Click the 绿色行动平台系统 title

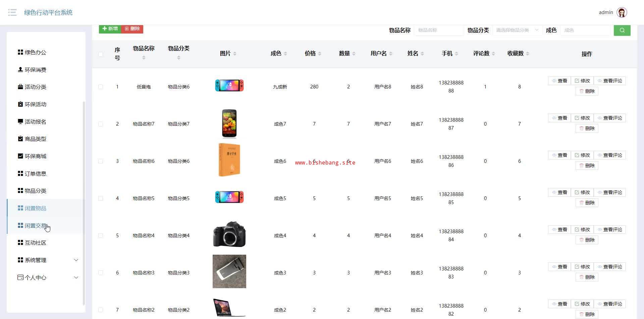point(48,12)
